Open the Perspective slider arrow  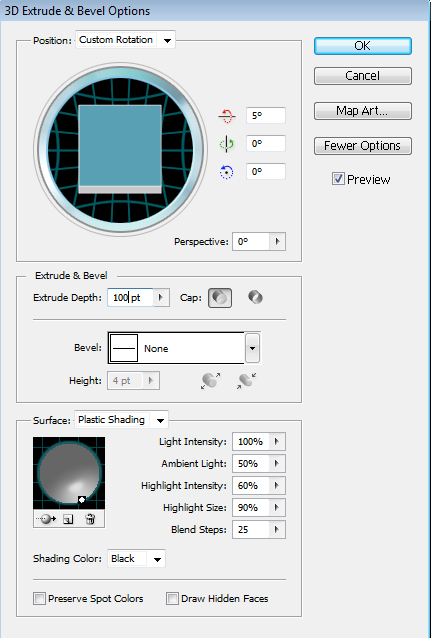click(277, 242)
